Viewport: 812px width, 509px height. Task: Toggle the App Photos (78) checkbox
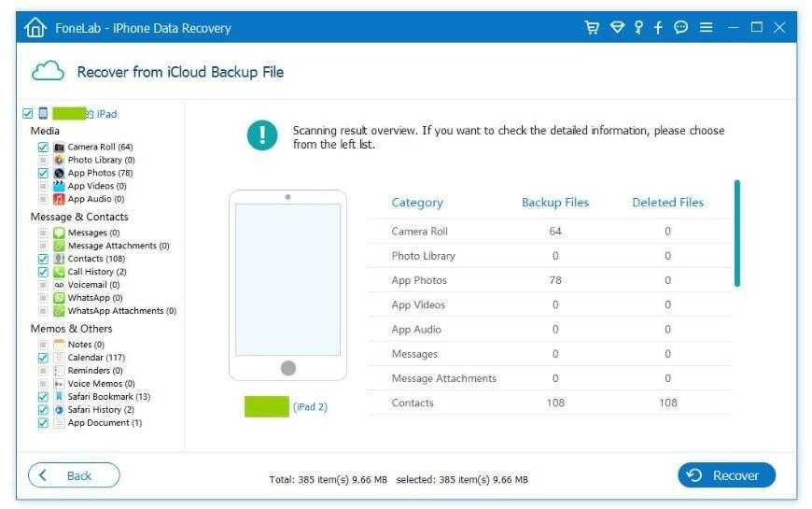coord(43,174)
